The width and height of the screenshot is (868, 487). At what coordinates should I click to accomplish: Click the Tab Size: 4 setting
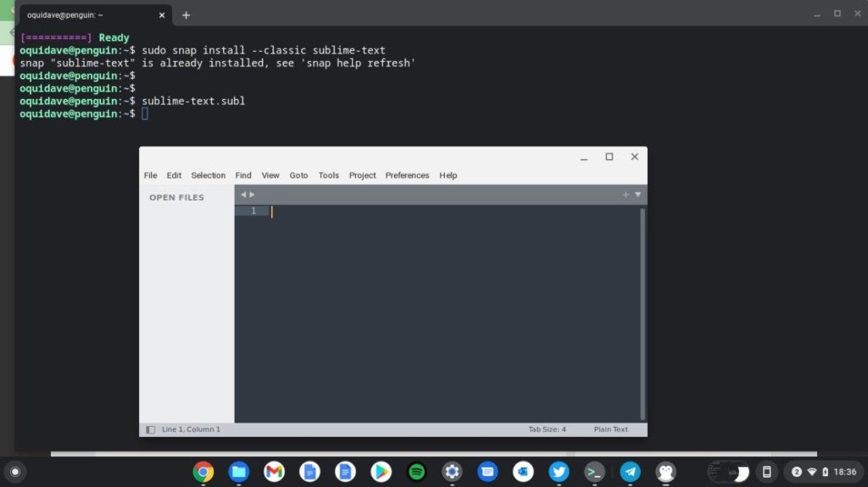pos(547,429)
